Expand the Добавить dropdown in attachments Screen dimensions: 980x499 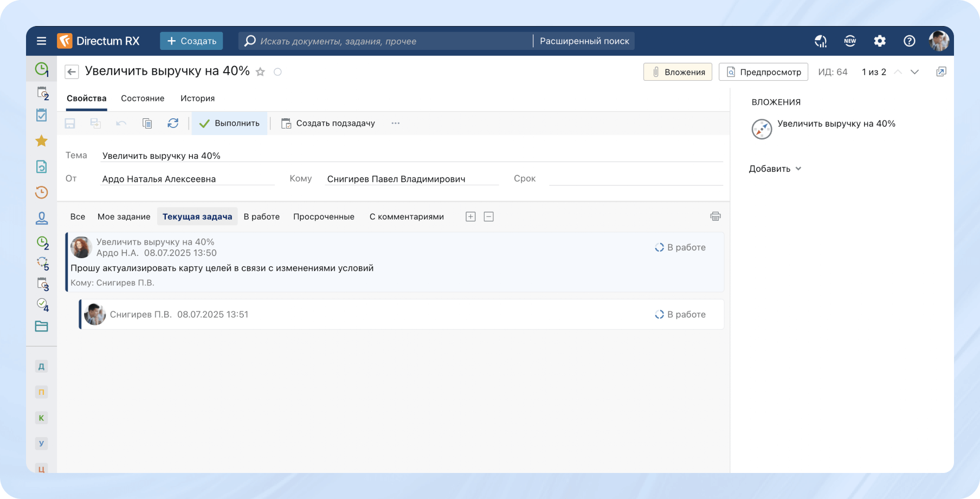point(775,169)
